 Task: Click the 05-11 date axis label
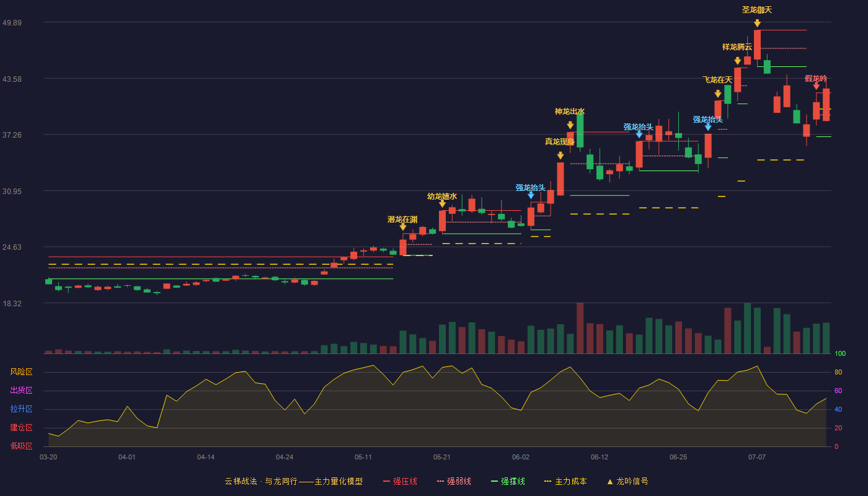click(363, 457)
